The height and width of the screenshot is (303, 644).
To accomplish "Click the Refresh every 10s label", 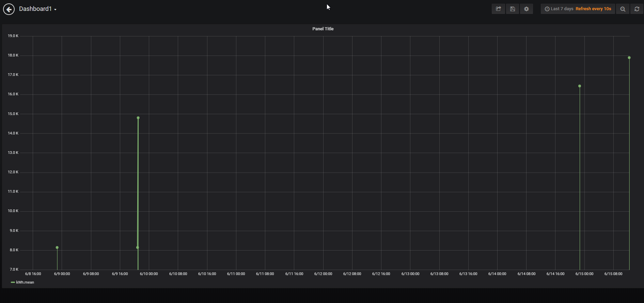I will point(593,9).
